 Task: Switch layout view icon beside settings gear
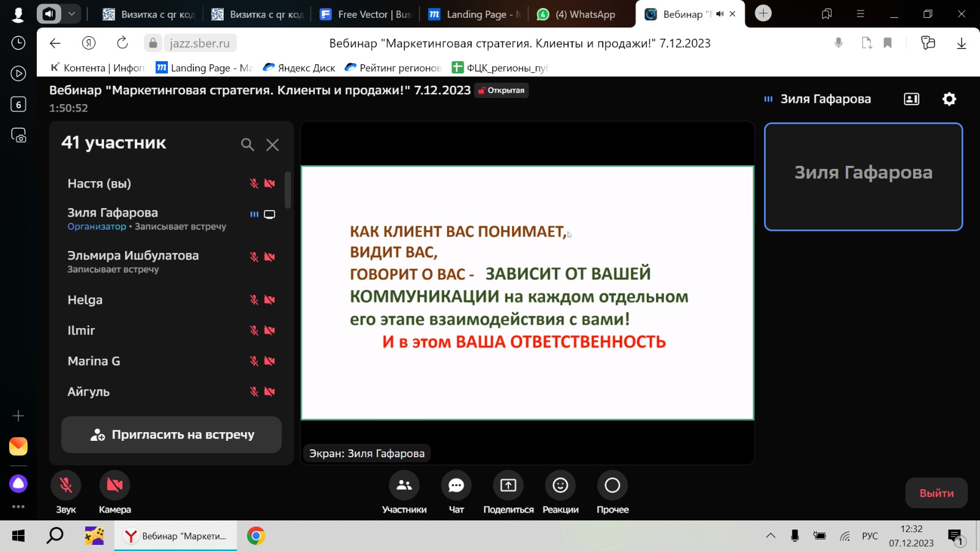[x=911, y=99]
